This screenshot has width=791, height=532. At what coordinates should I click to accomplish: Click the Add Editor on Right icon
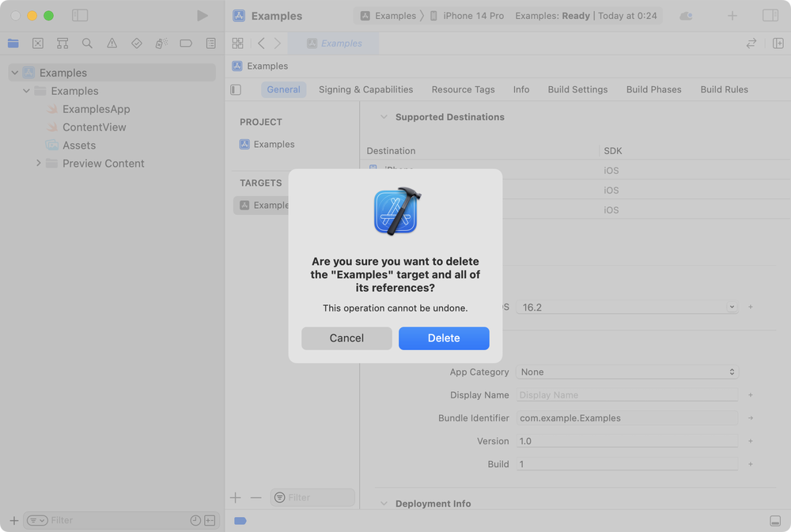tap(778, 43)
